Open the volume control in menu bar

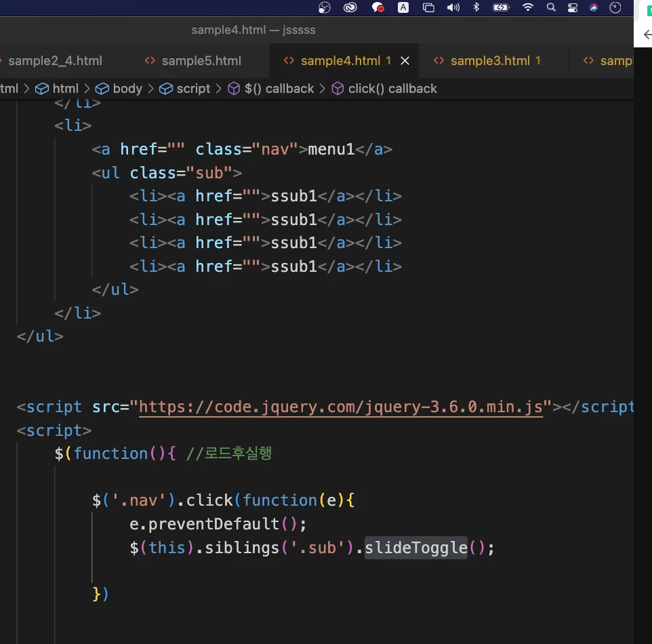[453, 7]
